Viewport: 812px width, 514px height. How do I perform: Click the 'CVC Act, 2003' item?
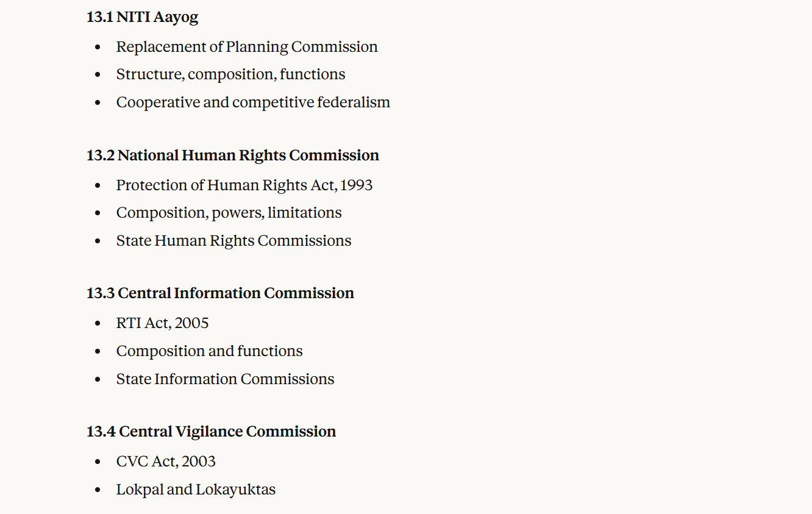point(166,462)
